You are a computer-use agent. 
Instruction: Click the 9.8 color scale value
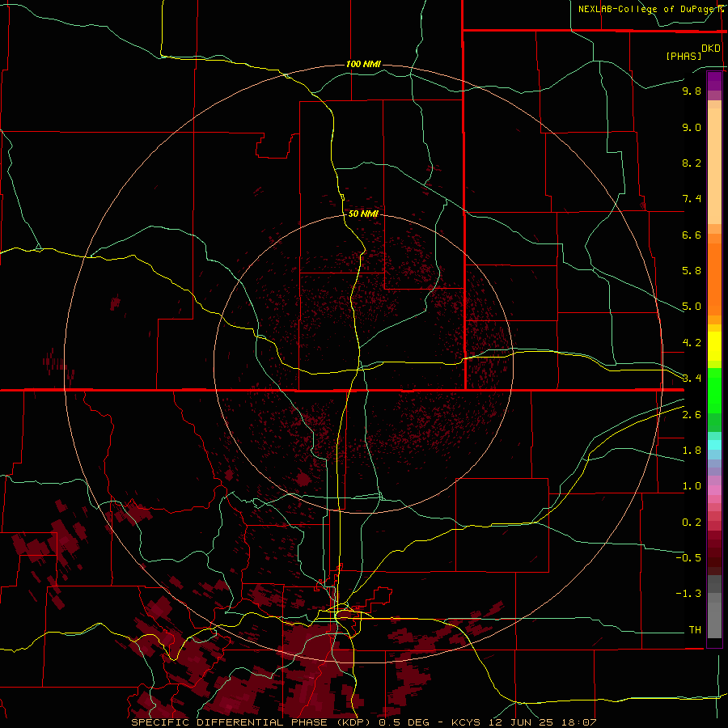click(x=692, y=91)
